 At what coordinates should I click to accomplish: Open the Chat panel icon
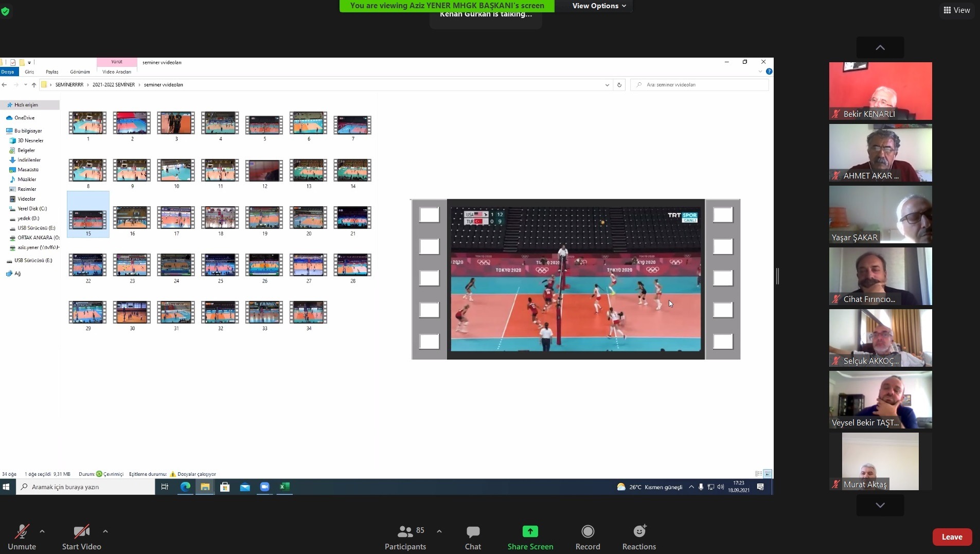click(x=472, y=532)
